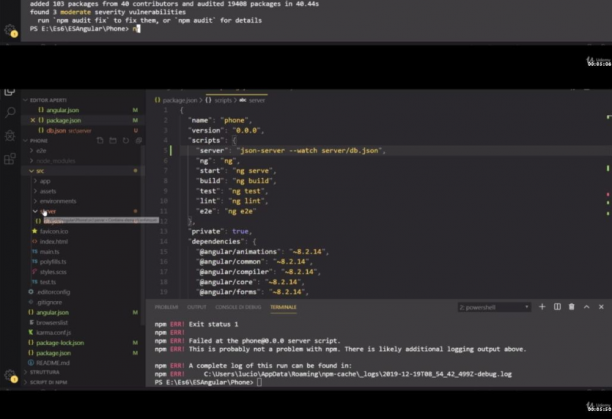The height and width of the screenshot is (419, 612).
Task: Collapse the EDITOR APERTI section
Action: 26,100
